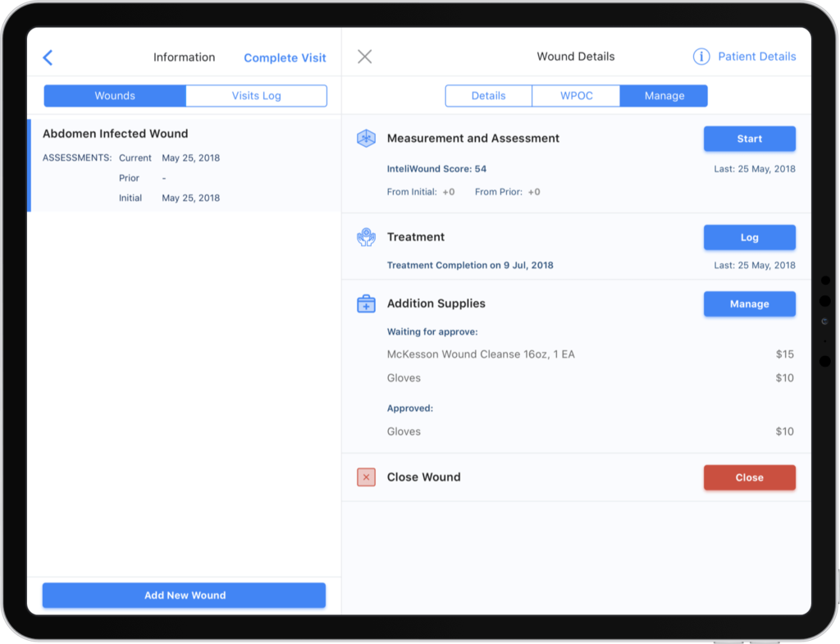The width and height of the screenshot is (840, 644).
Task: Go back using the blue chevron arrow
Action: [x=48, y=57]
